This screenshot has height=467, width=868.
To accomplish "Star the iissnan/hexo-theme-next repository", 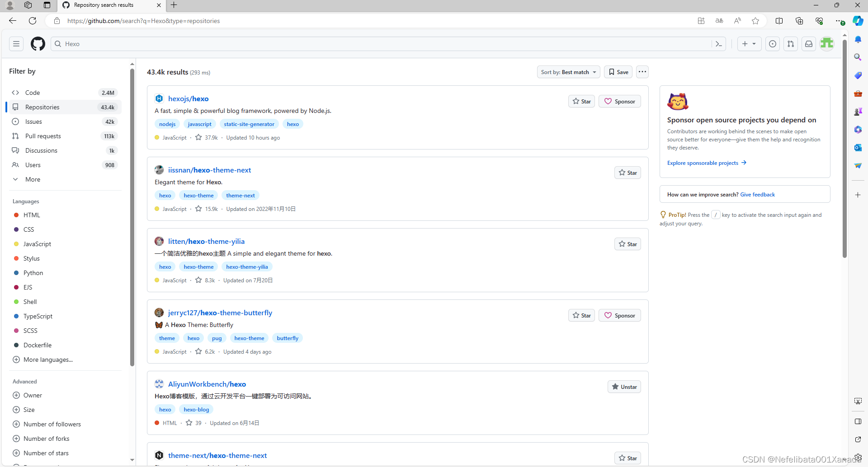I will tap(627, 173).
